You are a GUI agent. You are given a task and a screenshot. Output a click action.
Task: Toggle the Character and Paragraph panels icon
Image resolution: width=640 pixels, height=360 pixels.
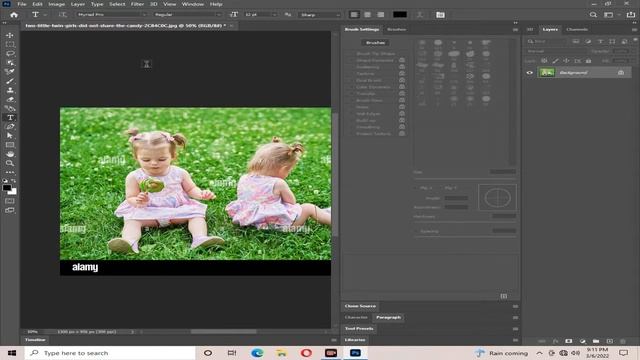tap(440, 15)
